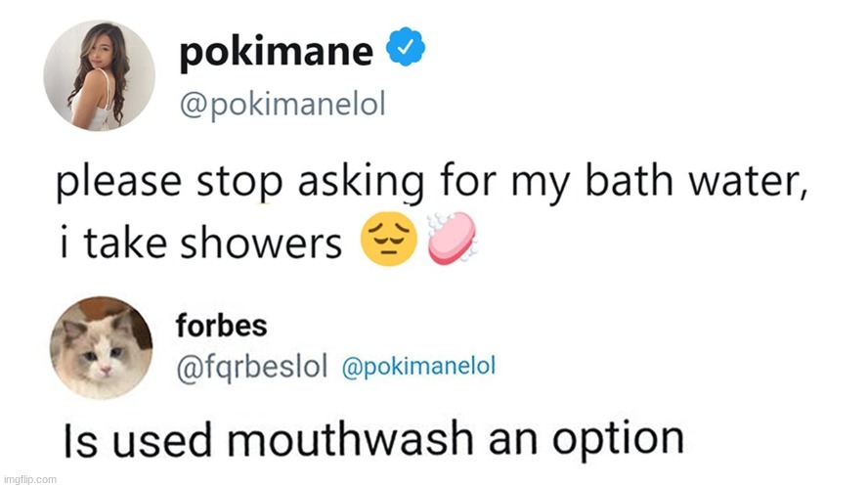
Task: Click the pink soap bar emoji
Action: click(453, 238)
